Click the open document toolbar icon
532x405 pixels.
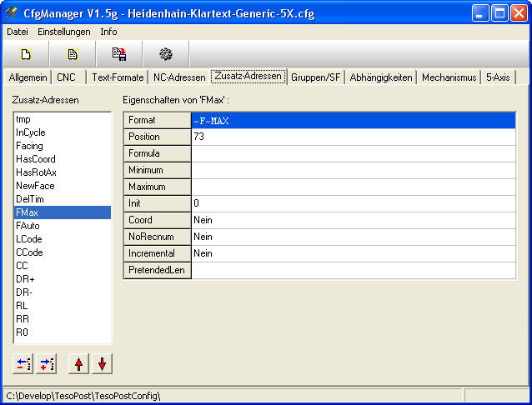pyautogui.click(x=73, y=54)
